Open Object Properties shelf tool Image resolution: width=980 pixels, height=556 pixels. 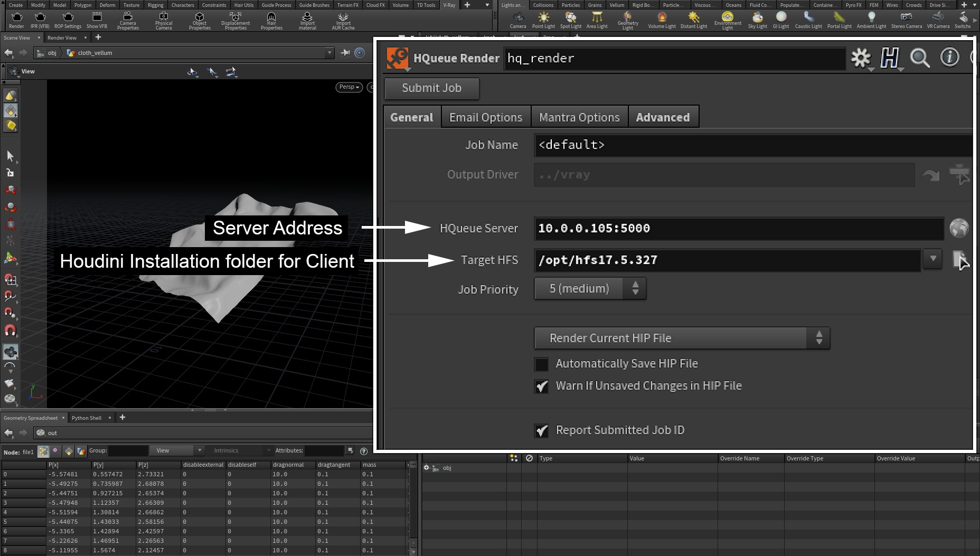coord(200,21)
